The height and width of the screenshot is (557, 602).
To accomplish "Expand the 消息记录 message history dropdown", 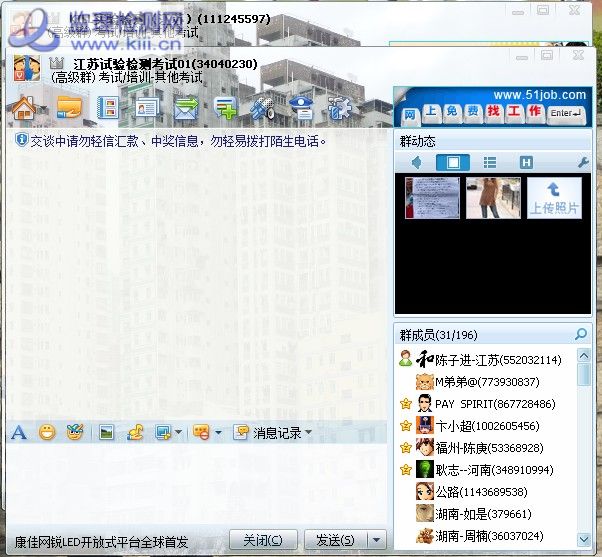I will [x=308, y=432].
